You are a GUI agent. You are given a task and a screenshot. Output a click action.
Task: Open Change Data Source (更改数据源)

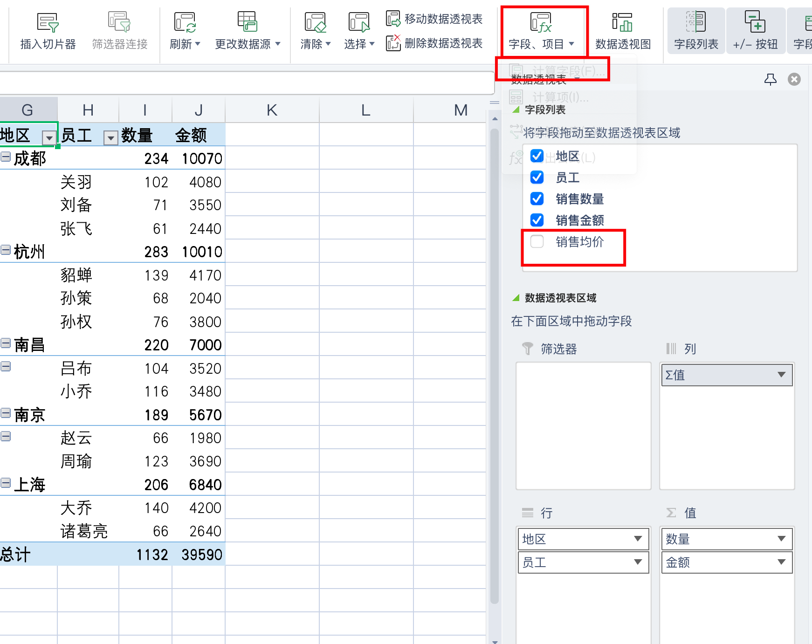pos(247,22)
